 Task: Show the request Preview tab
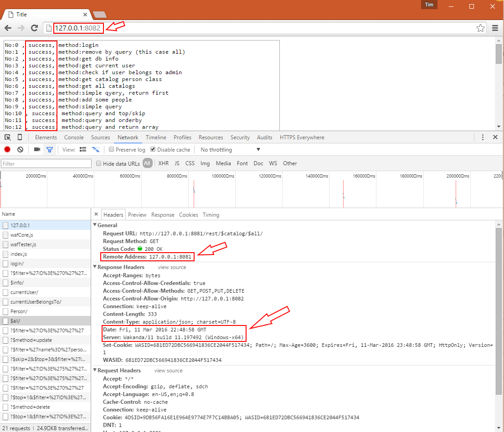click(137, 215)
